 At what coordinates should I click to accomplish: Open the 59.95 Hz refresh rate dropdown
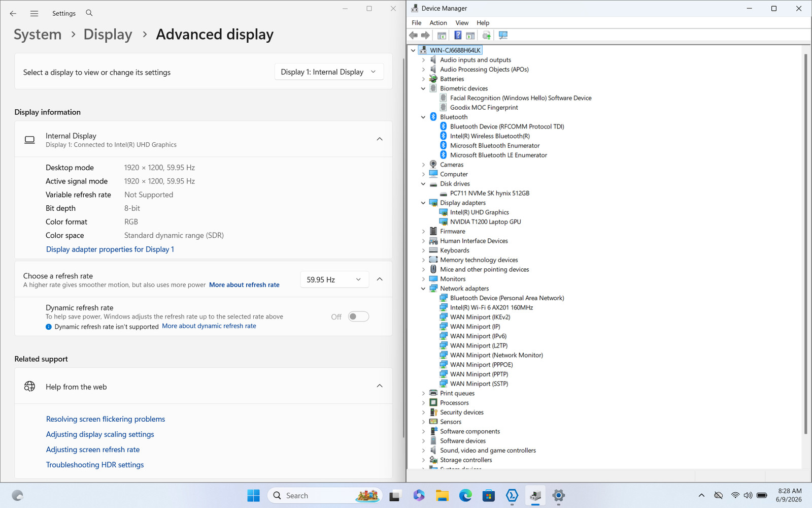tap(334, 279)
